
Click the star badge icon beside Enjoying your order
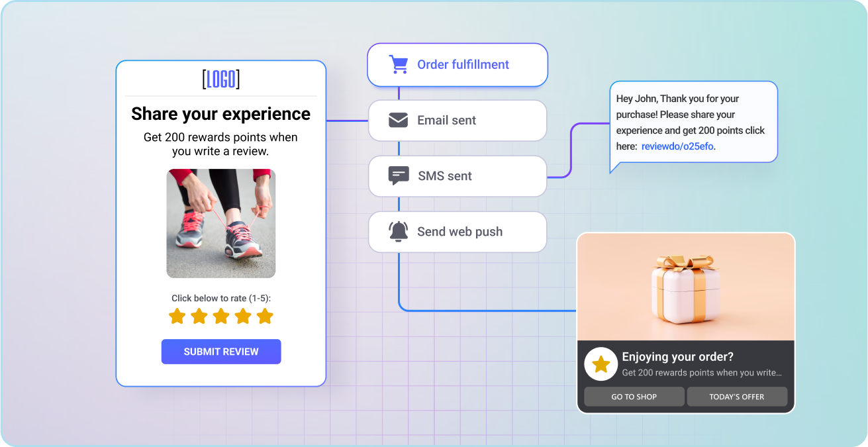tap(601, 364)
